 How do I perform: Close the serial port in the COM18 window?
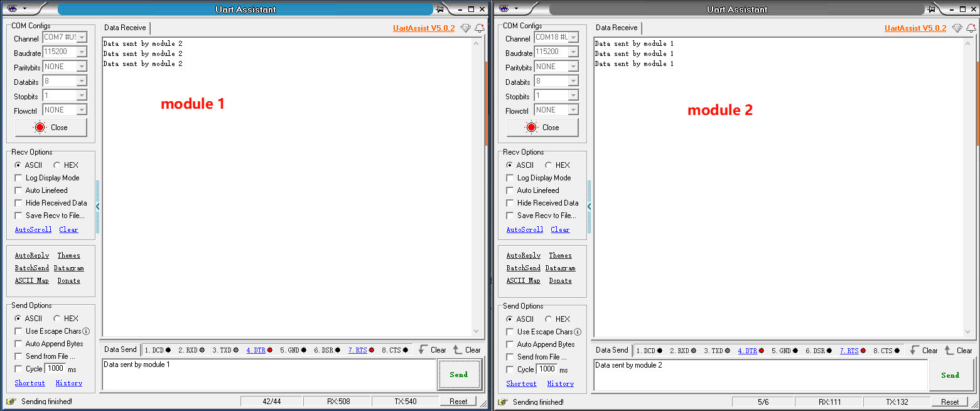542,128
